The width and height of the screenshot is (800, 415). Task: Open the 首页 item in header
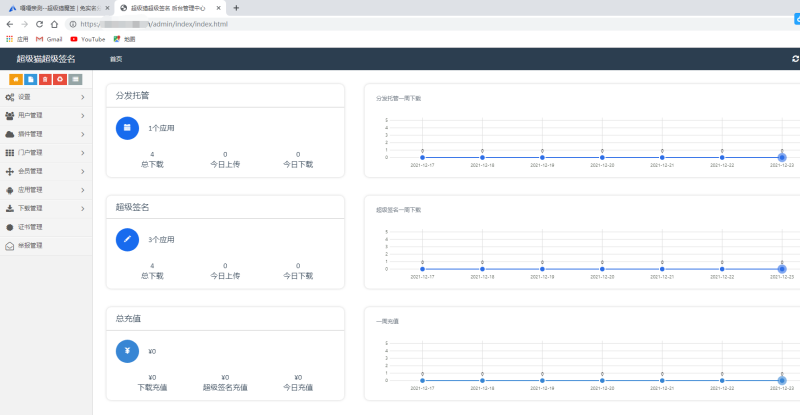(x=116, y=59)
